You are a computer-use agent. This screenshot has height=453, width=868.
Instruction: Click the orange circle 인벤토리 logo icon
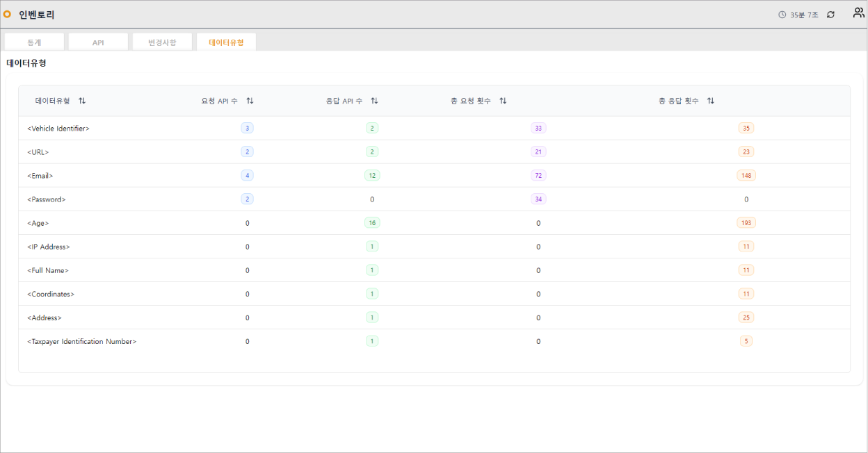click(8, 14)
